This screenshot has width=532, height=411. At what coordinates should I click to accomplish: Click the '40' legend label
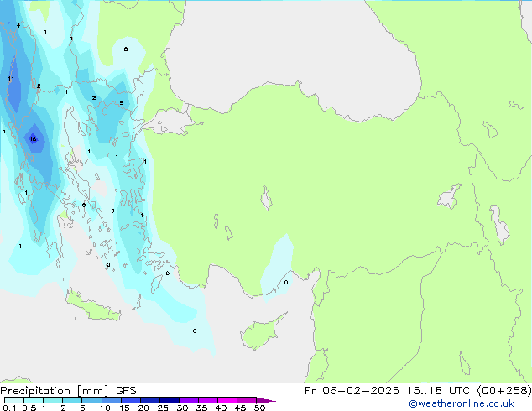coord(221,408)
